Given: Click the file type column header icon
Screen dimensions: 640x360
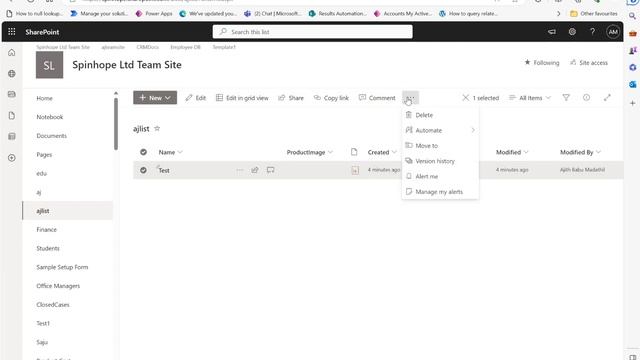Looking at the screenshot, I should coord(354,152).
